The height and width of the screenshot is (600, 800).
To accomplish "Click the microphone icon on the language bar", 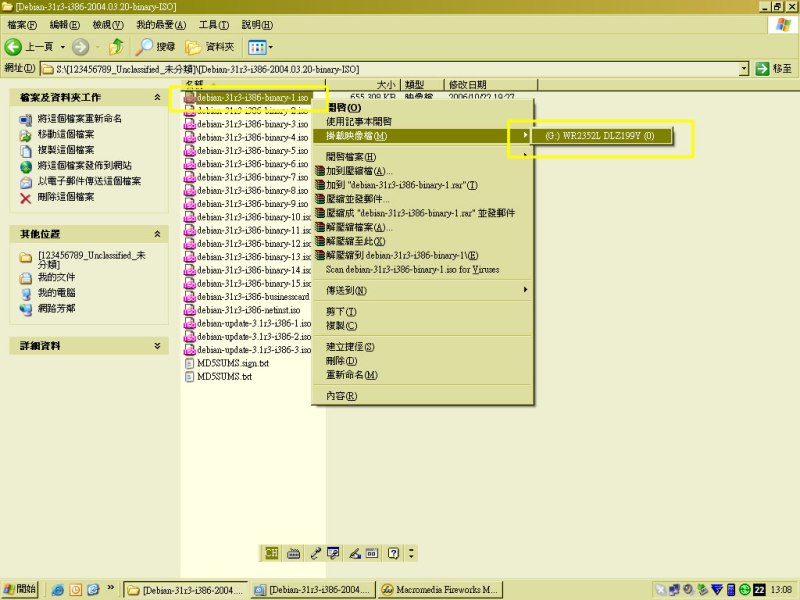I will tap(315, 553).
